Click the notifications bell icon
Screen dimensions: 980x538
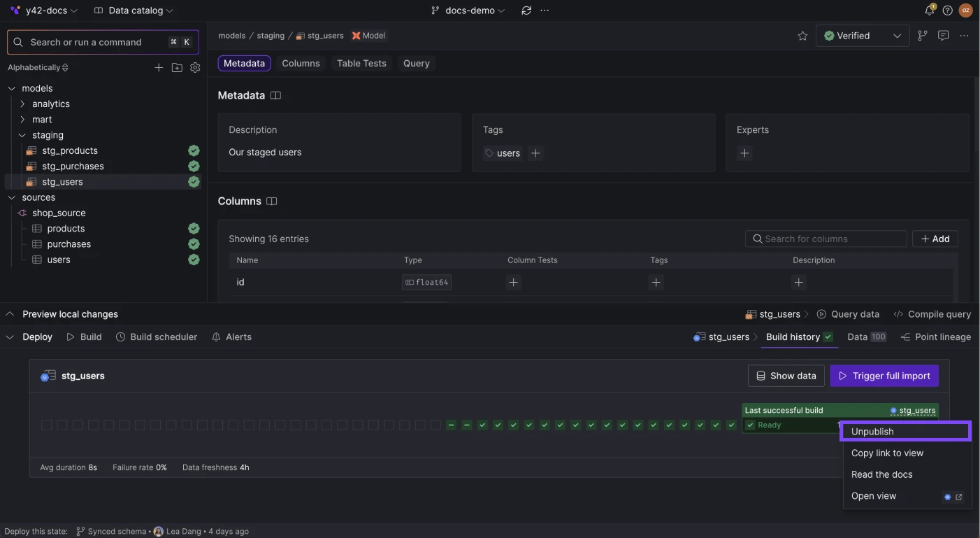(x=929, y=10)
